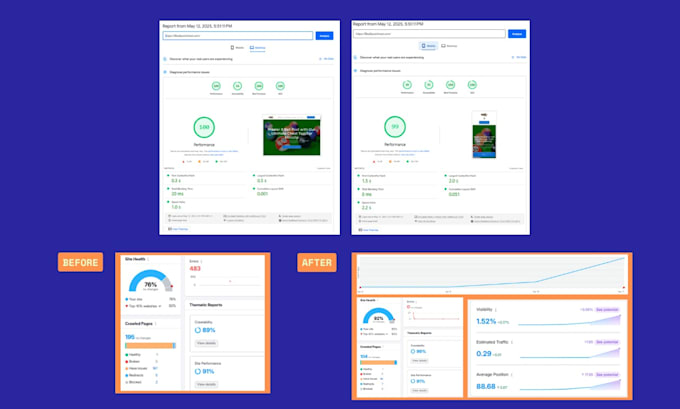The height and width of the screenshot is (409, 680).
Task: Open the SEO gauge in the right report
Action: pyautogui.click(x=472, y=85)
